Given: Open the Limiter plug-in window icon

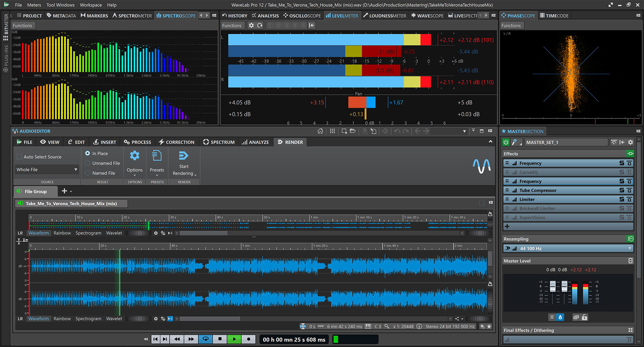Looking at the screenshot, I should tap(630, 199).
